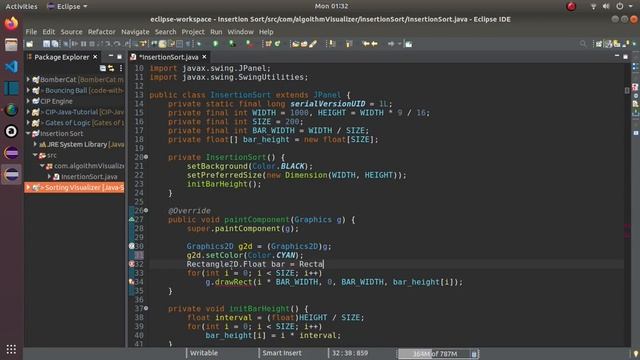
Task: Toggle fold marker at line 20
Action: coord(146,157)
